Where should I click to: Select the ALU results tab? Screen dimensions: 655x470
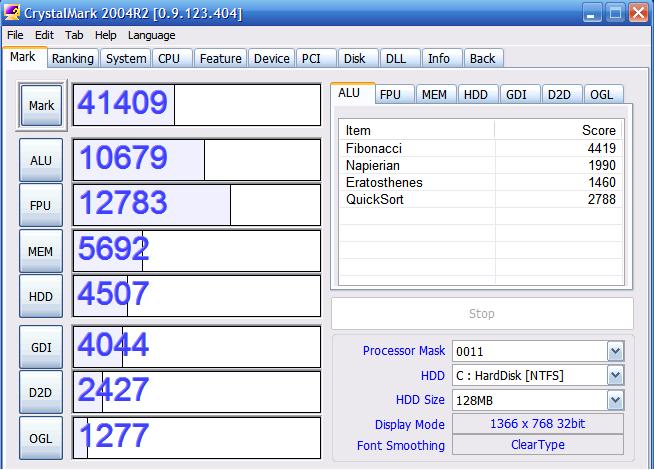pos(353,93)
